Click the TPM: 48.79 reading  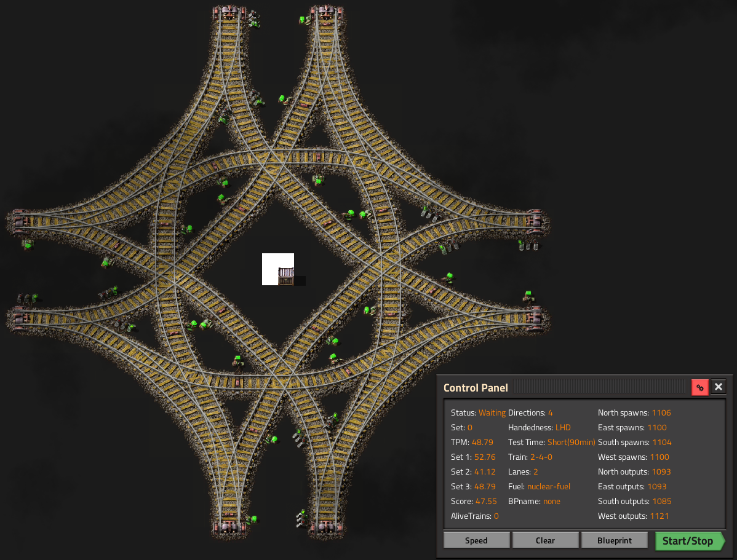472,442
